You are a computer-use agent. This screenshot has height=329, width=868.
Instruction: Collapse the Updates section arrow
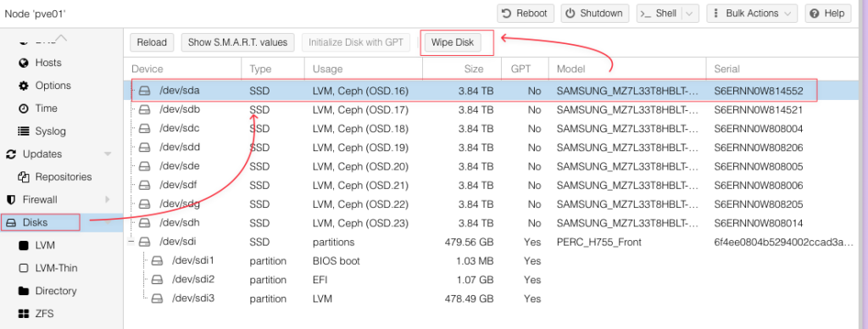tap(108, 154)
